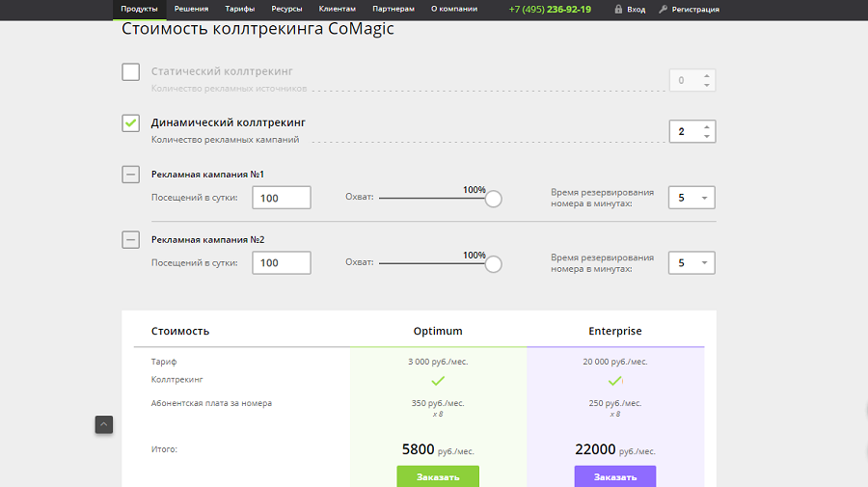Click the Охват slider handle for campaign №2

pos(493,264)
